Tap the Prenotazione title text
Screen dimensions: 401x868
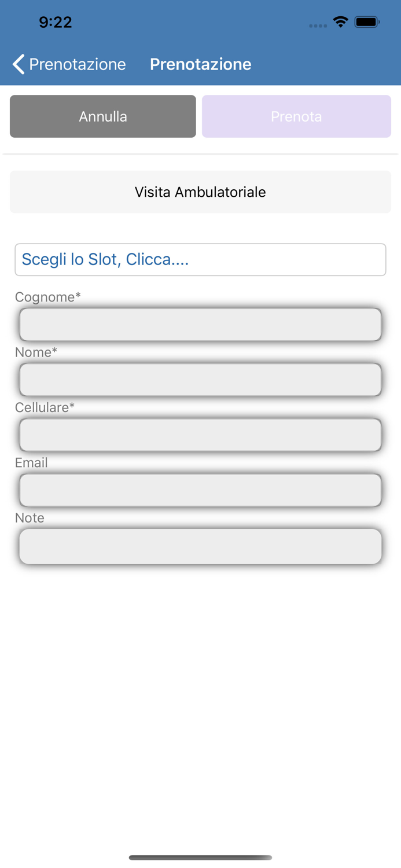click(200, 64)
